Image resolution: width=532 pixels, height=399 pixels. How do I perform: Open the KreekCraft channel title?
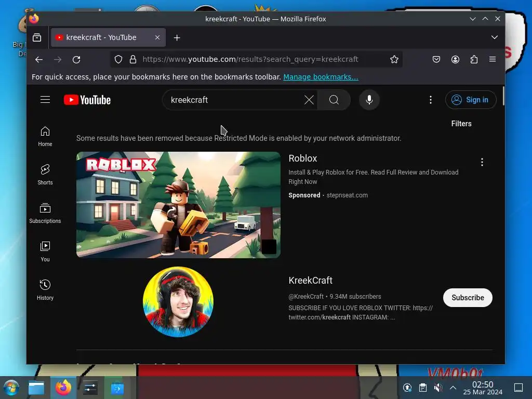pos(310,280)
